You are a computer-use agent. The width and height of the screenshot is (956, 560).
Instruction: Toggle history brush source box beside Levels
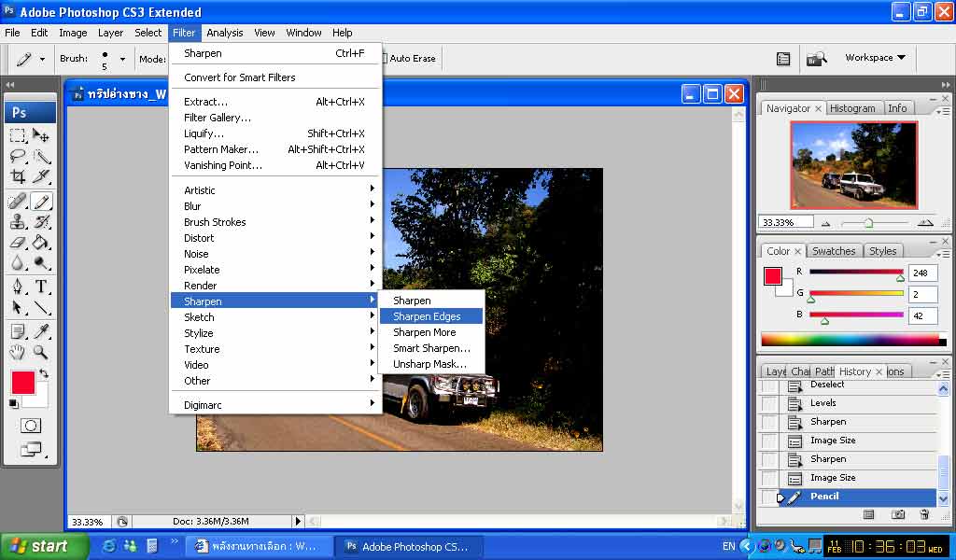point(768,403)
